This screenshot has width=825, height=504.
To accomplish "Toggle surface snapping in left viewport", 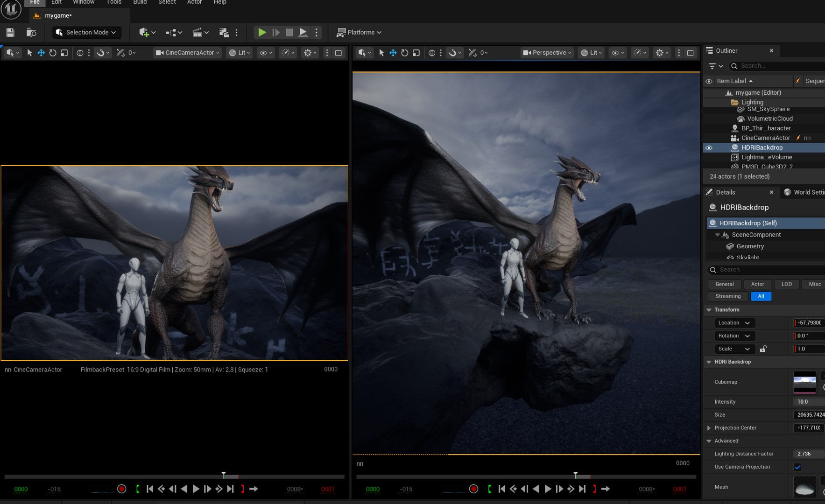I will (103, 53).
